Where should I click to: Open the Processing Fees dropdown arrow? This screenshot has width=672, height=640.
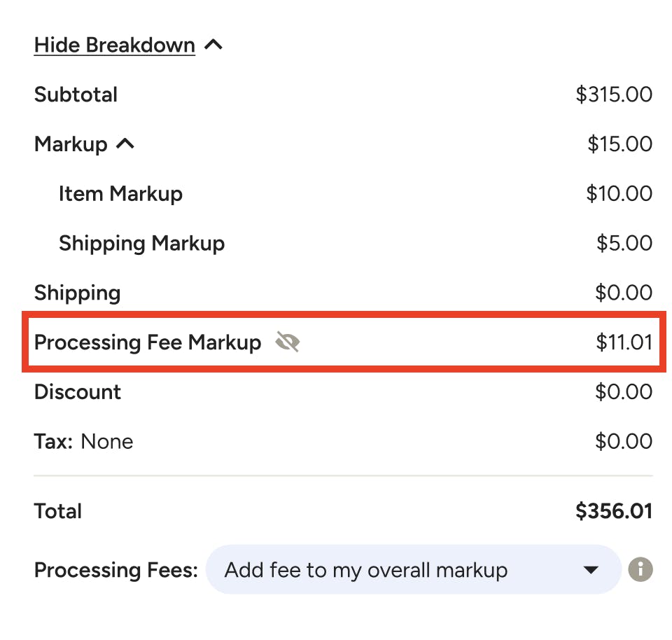pos(590,569)
